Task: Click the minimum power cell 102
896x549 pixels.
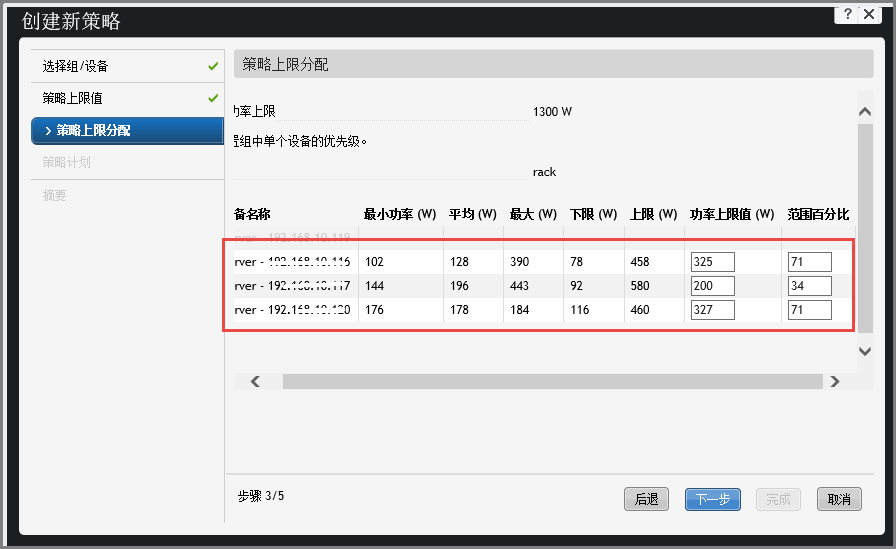Action: 374,262
